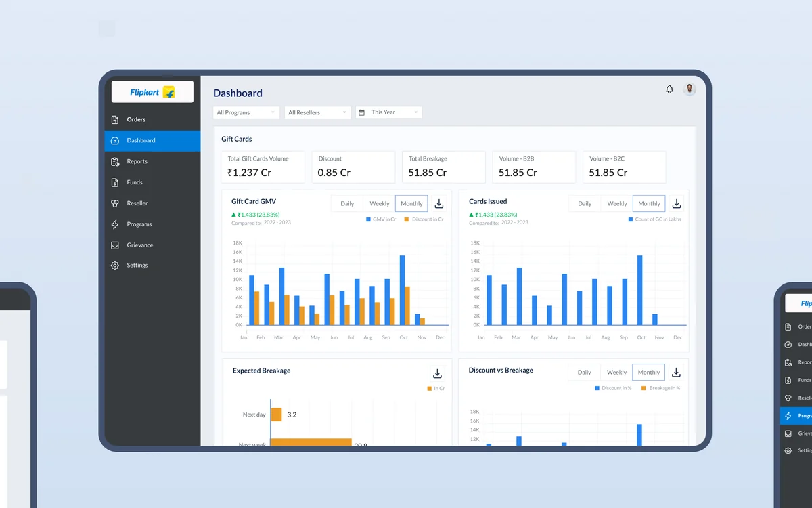Click the Orders sidebar icon
The height and width of the screenshot is (508, 812).
(x=115, y=119)
